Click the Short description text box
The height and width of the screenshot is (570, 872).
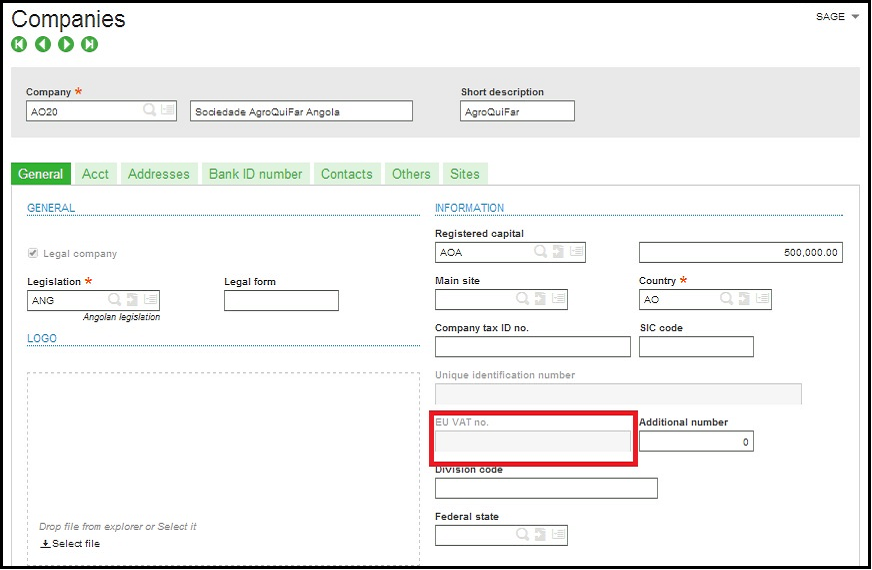coord(517,112)
